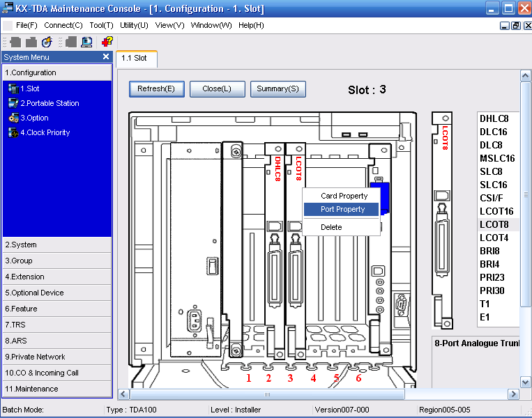
Task: Expand the 3.Group section
Action: (57, 261)
